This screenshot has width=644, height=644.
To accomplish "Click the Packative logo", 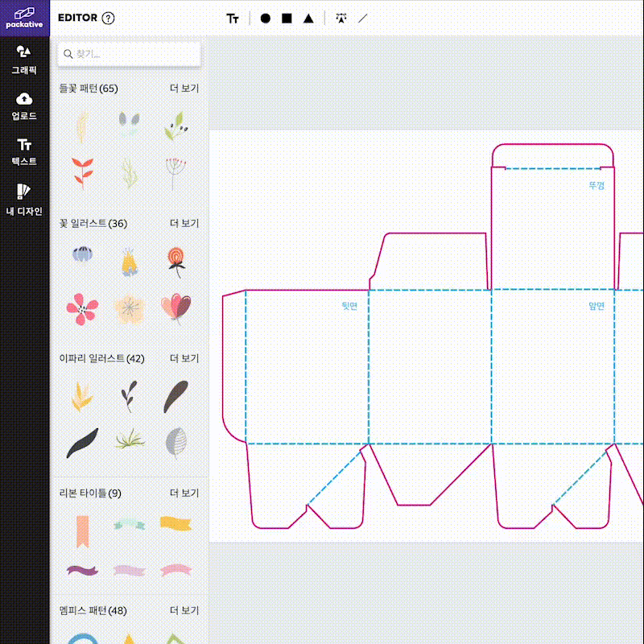I will pos(24,18).
